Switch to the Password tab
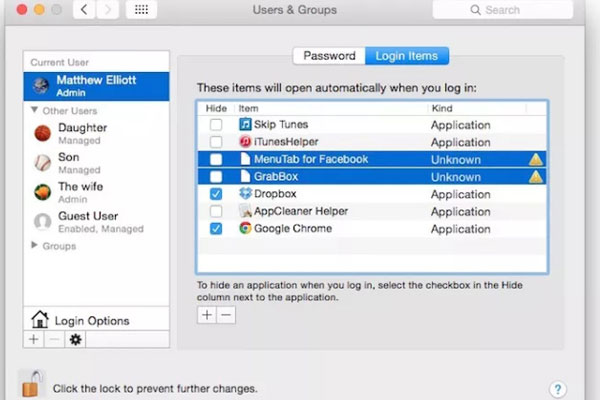The height and width of the screenshot is (400, 600). click(329, 56)
